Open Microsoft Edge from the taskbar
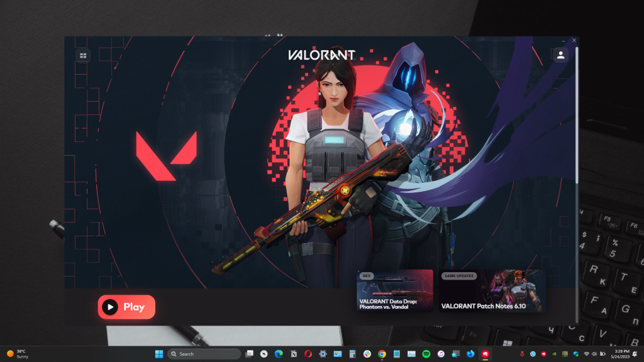This screenshot has width=644, height=362. pos(279,354)
